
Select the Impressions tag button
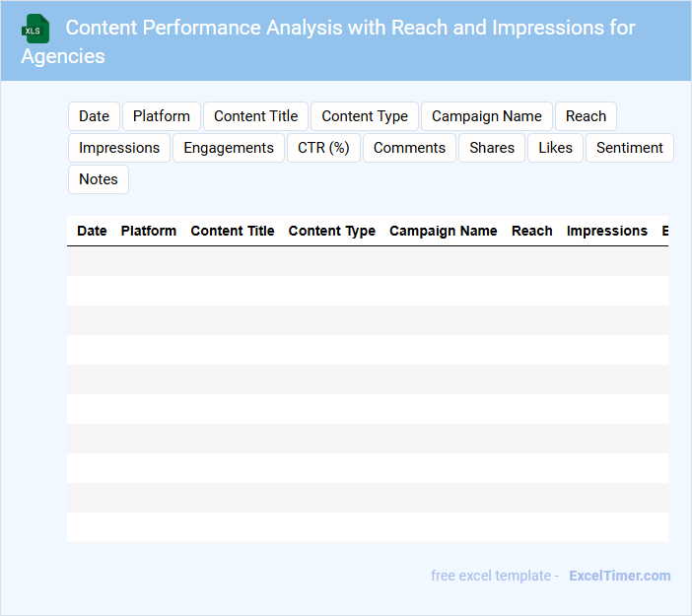[x=119, y=148]
